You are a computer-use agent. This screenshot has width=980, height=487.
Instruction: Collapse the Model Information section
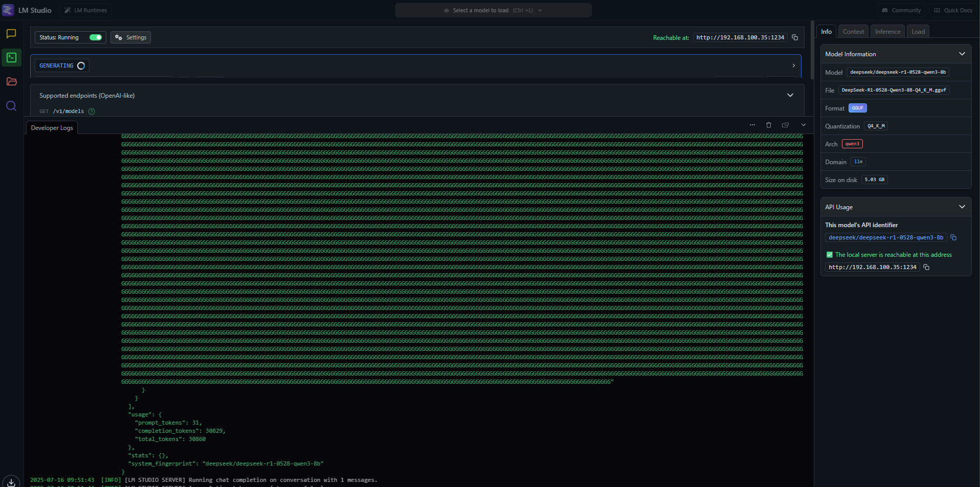962,54
